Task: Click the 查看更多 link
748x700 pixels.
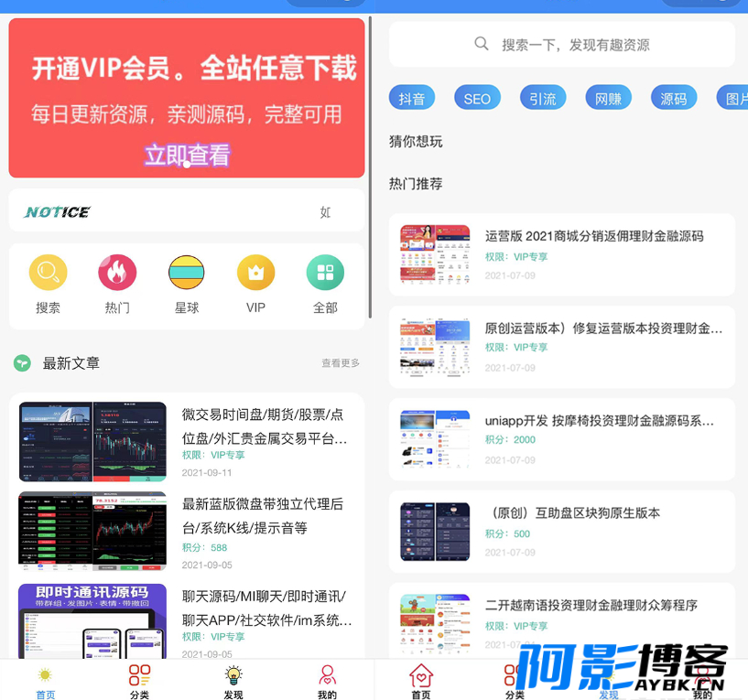Action: coord(341,363)
